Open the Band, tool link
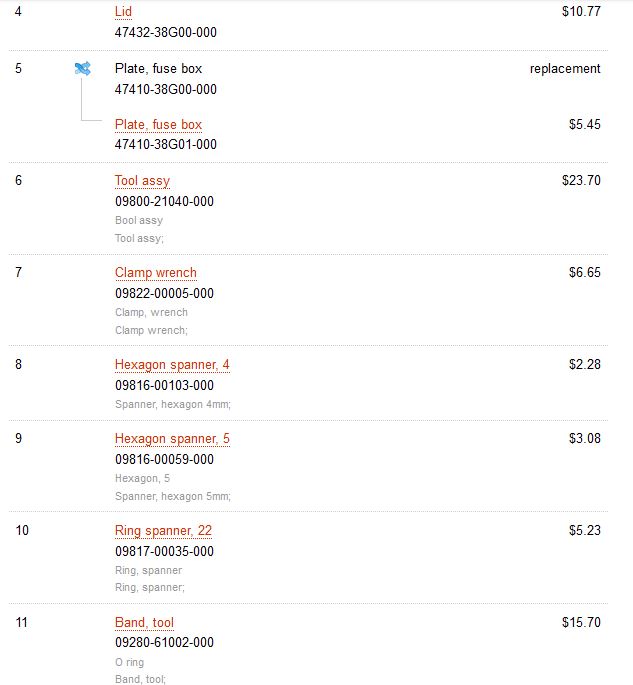Image resolution: width=633 pixels, height=685 pixels. (145, 623)
